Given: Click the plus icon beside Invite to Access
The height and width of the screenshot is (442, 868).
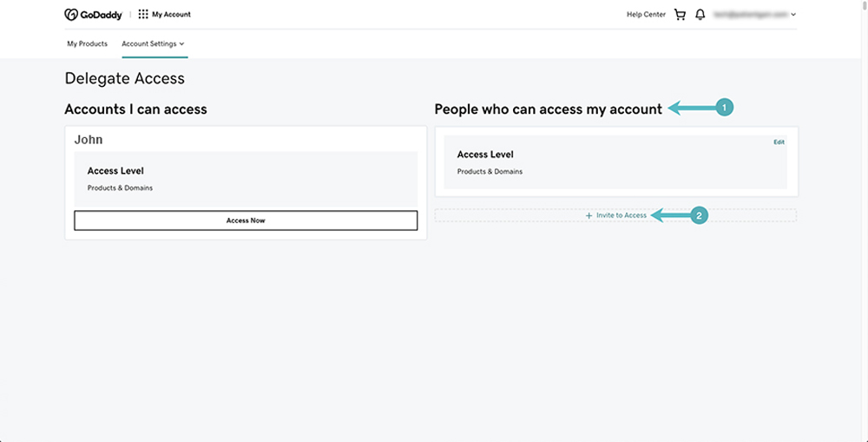Looking at the screenshot, I should (x=589, y=215).
